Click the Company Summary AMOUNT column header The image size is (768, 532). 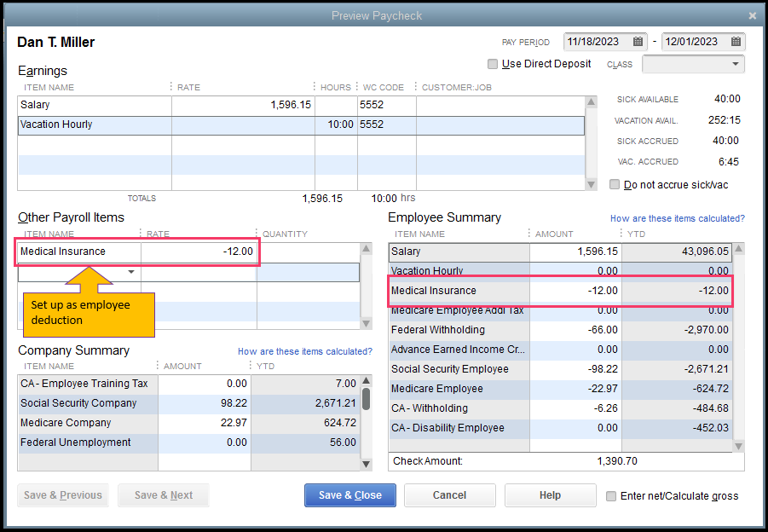pyautogui.click(x=182, y=366)
